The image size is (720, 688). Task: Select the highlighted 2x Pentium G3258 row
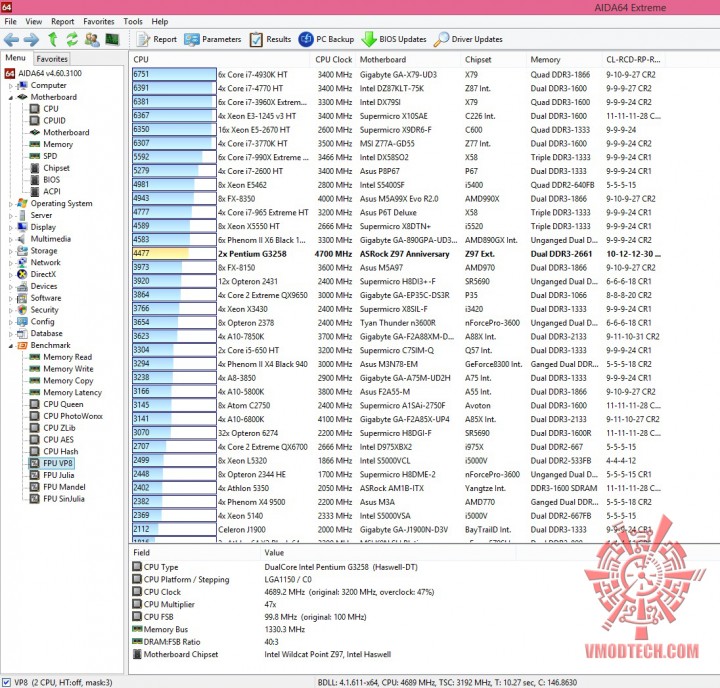pyautogui.click(x=397, y=254)
